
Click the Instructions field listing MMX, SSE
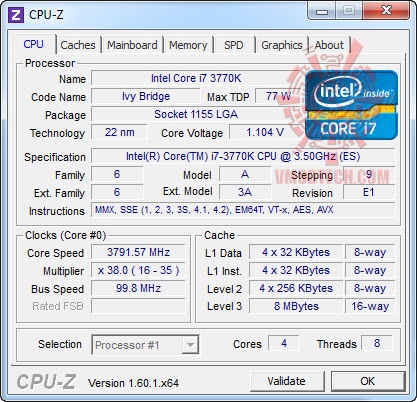pos(243,210)
